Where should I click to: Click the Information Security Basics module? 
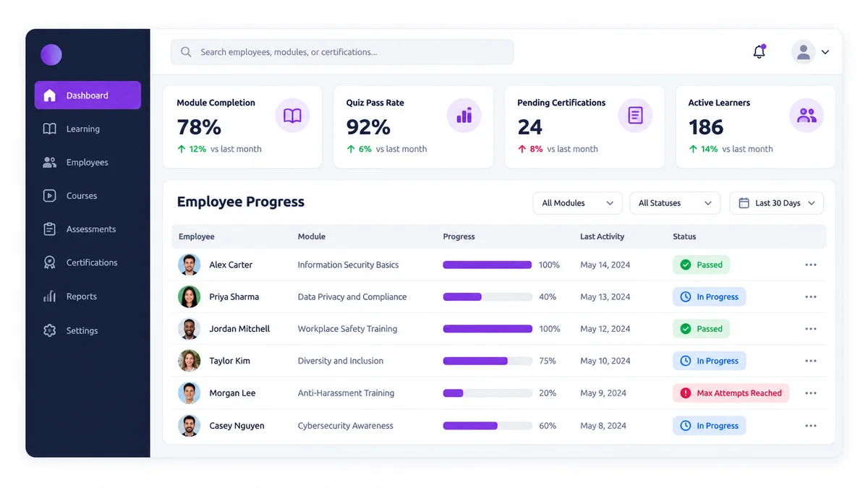click(348, 265)
